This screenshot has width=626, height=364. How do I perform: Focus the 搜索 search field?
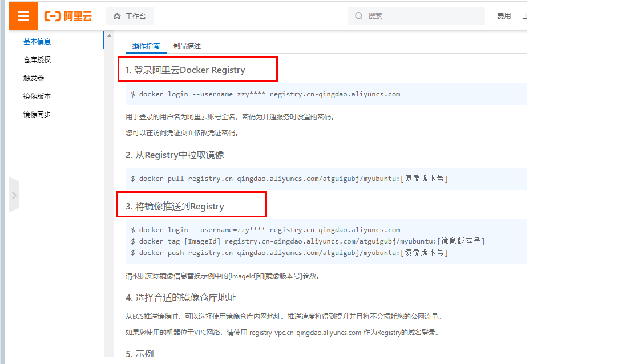click(x=417, y=16)
